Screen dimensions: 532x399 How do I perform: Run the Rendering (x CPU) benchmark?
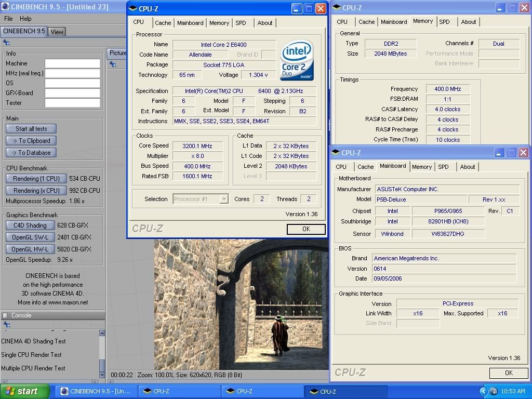36,190
